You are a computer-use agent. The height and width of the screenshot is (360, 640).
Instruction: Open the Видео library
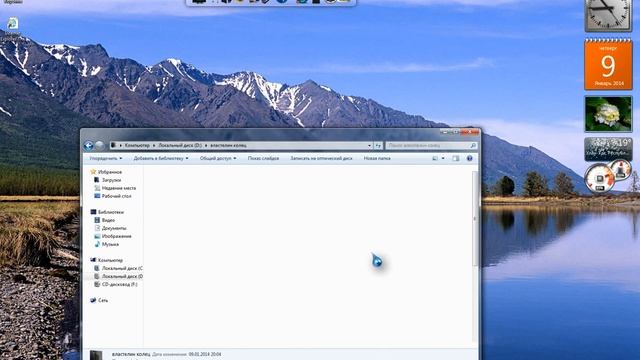[108, 220]
